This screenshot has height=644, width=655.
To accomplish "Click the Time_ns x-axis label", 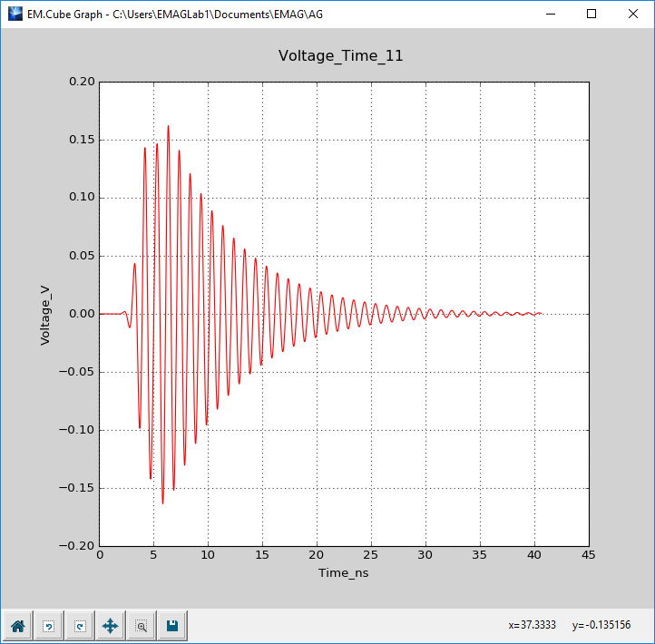I will point(343,572).
